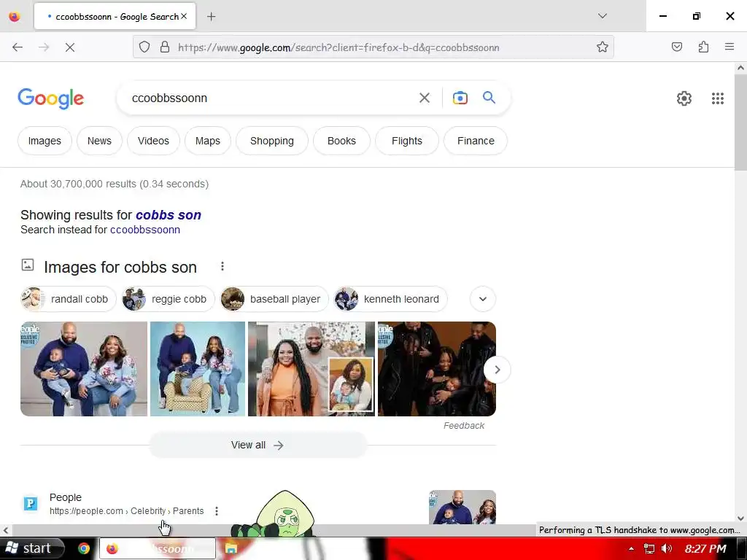Open the Firefox application menu

(729, 47)
